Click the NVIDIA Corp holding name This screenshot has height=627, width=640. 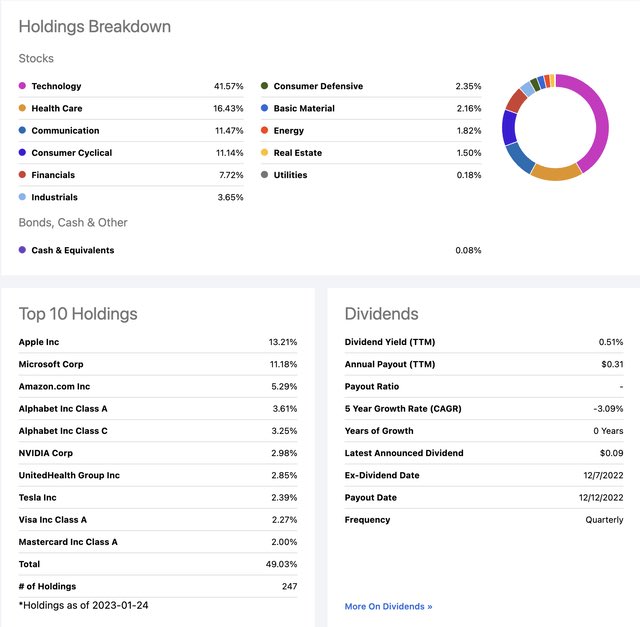[46, 453]
